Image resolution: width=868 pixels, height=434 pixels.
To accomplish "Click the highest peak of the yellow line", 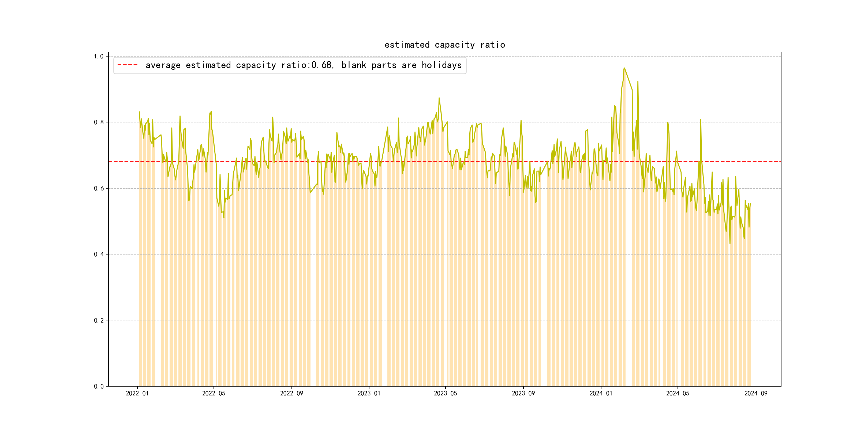I will 624,68.
